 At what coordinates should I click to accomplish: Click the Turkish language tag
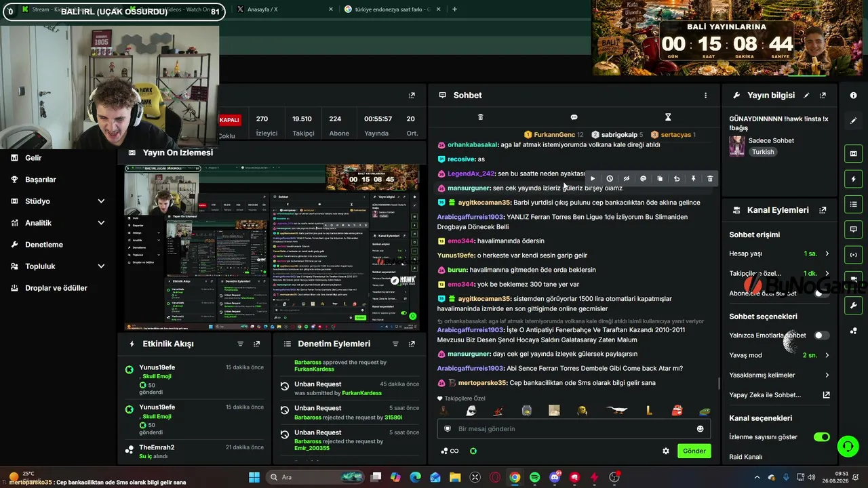[763, 152]
